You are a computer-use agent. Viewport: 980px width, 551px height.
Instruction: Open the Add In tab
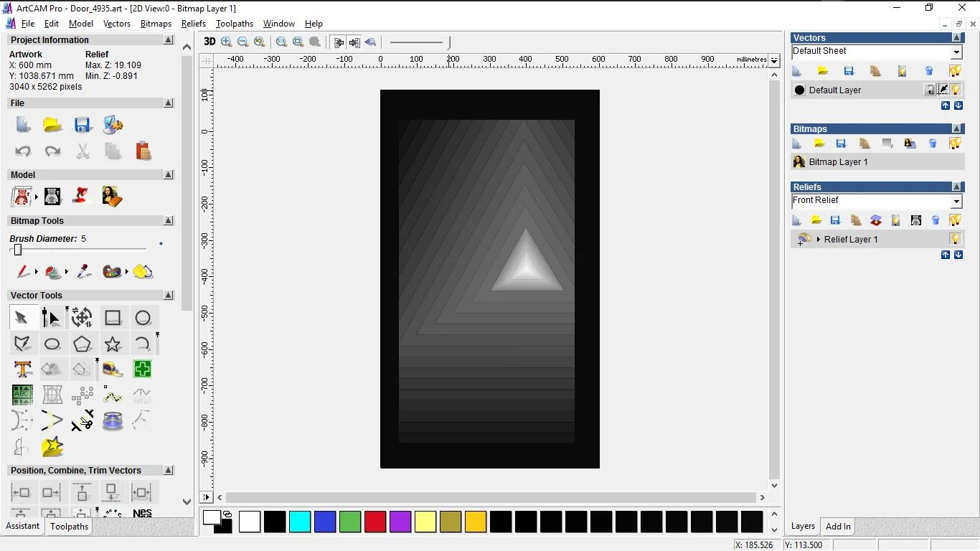838,527
